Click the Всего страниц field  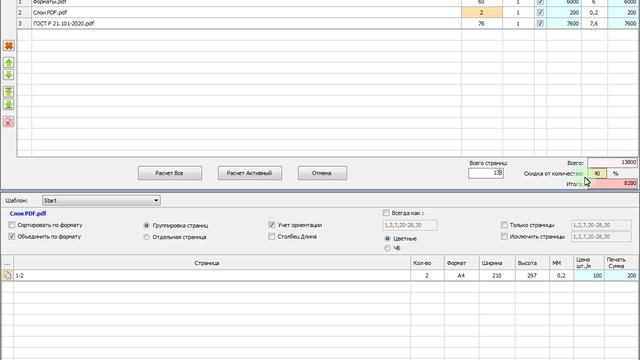[486, 173]
